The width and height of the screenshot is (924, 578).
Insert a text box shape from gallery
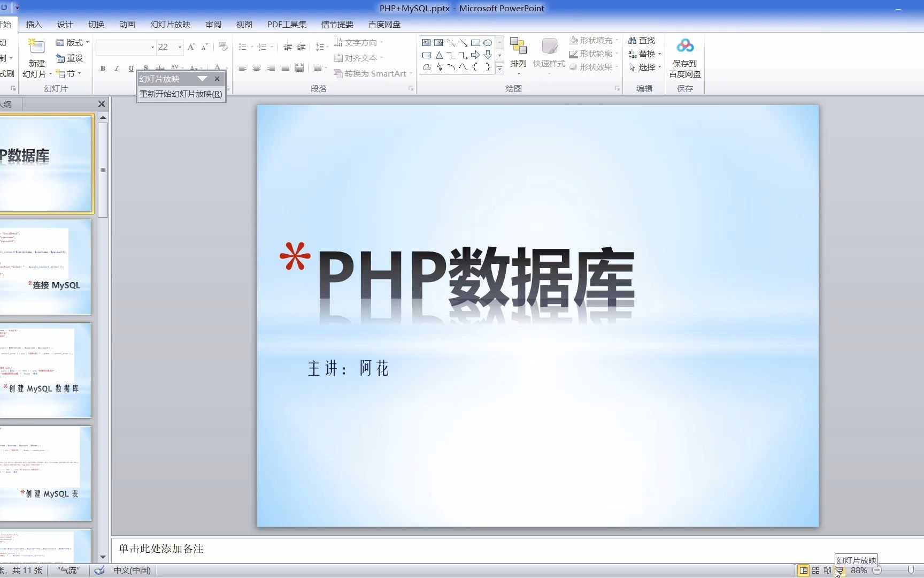[x=426, y=42]
